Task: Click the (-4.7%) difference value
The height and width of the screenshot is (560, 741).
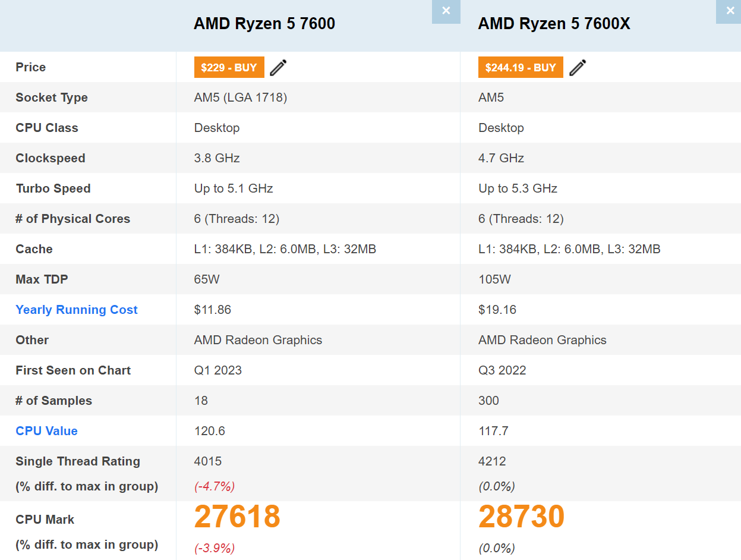Action: [x=215, y=486]
